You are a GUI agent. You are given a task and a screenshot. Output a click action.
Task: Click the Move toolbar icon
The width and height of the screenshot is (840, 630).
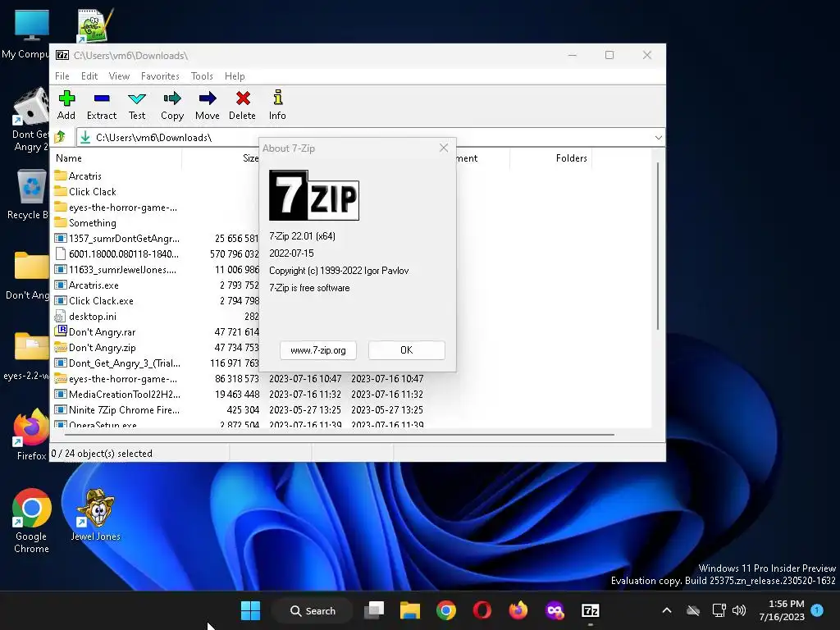[x=208, y=105]
